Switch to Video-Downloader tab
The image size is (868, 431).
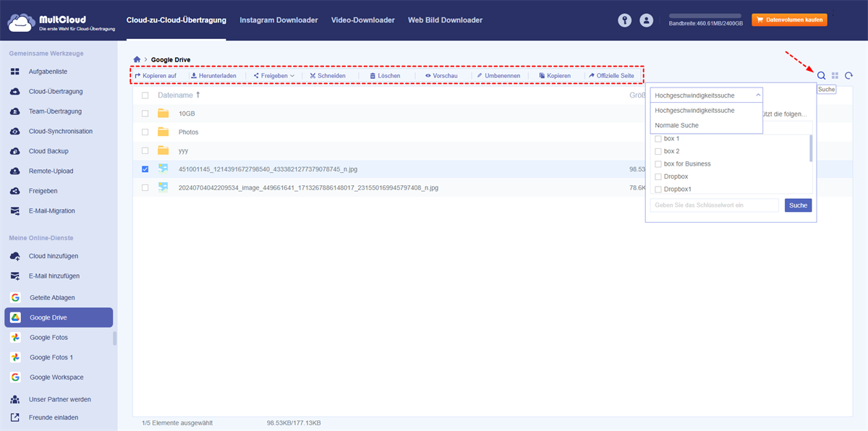click(363, 20)
